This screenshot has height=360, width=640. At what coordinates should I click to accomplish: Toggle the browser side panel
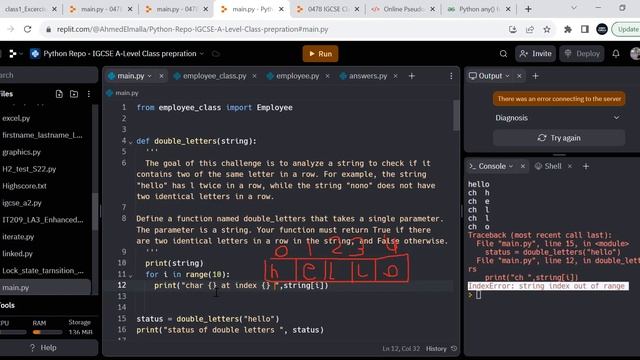585,29
